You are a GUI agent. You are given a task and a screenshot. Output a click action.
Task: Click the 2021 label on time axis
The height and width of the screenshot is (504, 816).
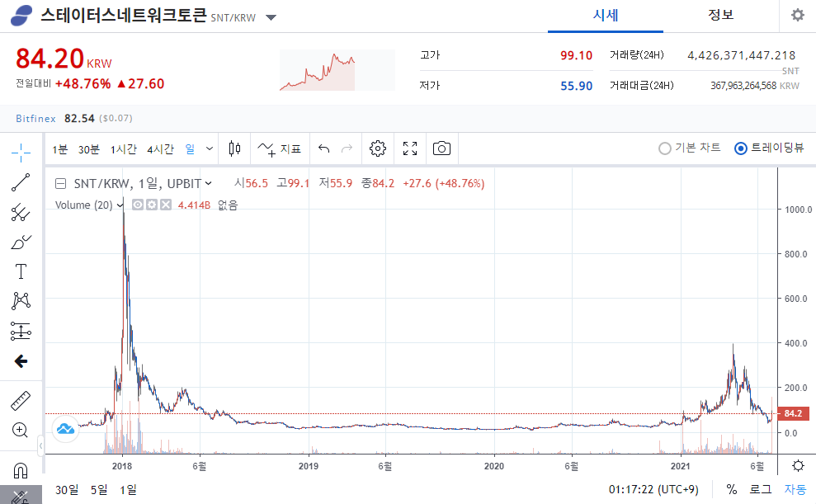coord(680,466)
